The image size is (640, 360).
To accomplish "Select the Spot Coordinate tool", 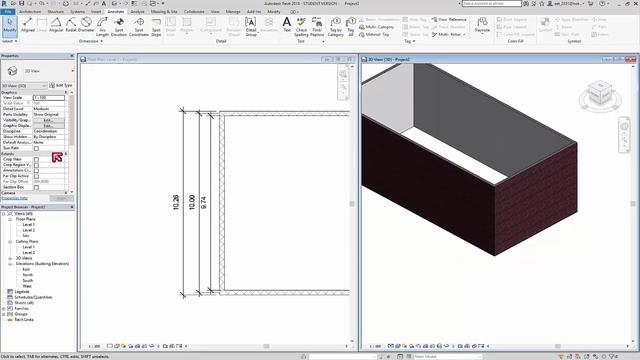I will [x=139, y=27].
